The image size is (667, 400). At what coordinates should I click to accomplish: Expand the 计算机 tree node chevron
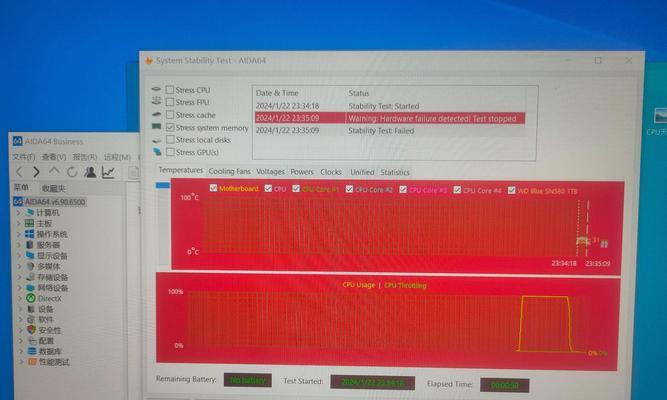click(x=18, y=212)
